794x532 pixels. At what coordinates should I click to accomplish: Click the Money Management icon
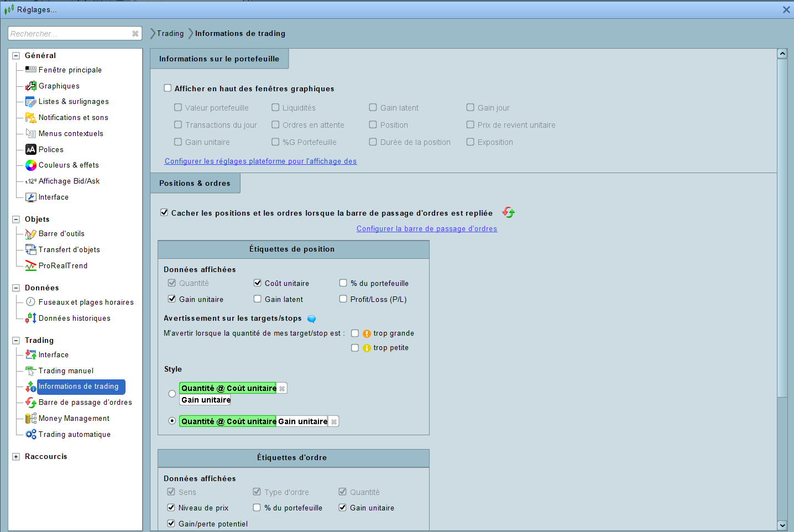click(31, 419)
